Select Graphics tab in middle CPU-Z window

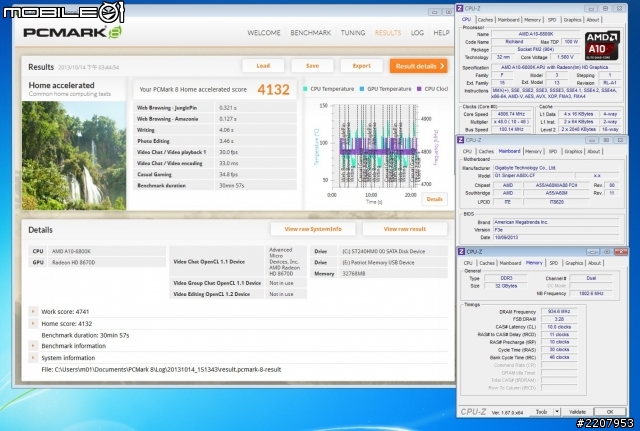573,151
